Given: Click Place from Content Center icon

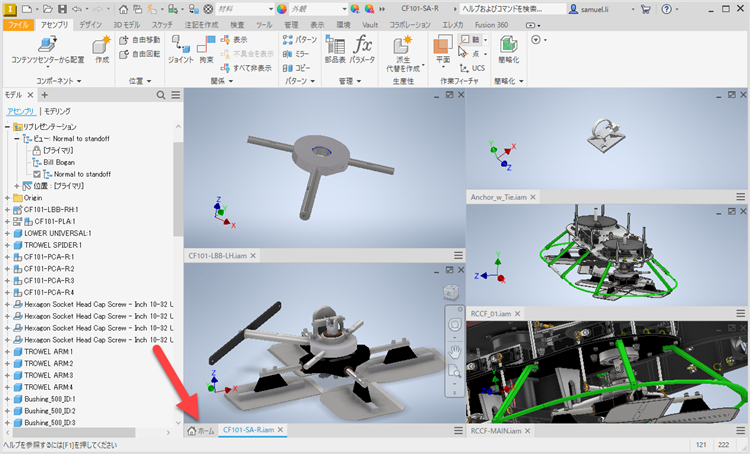Looking at the screenshot, I should tap(47, 44).
